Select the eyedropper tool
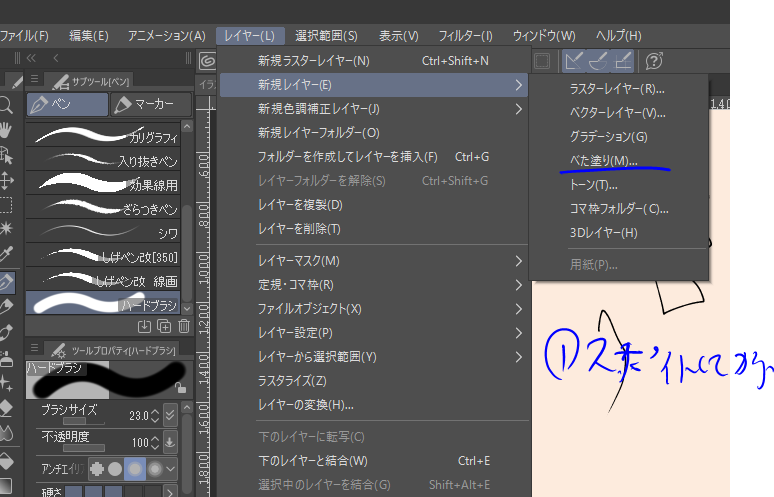Screen dimensions: 774x497 [x=6, y=254]
